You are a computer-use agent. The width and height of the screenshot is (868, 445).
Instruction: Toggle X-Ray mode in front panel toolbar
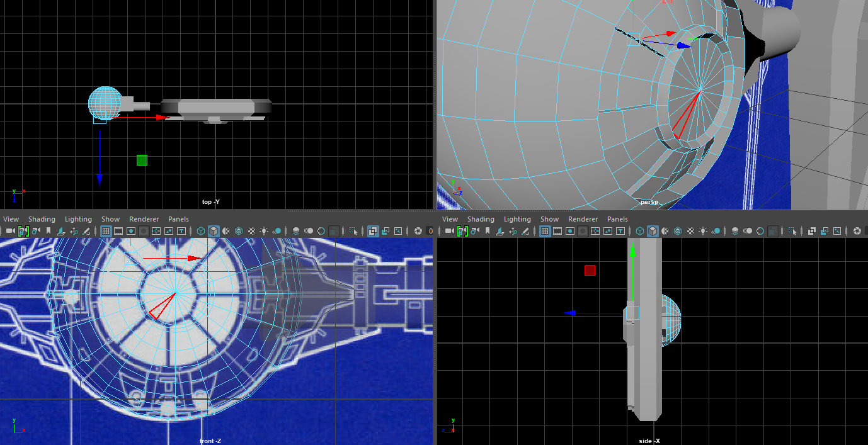click(373, 231)
